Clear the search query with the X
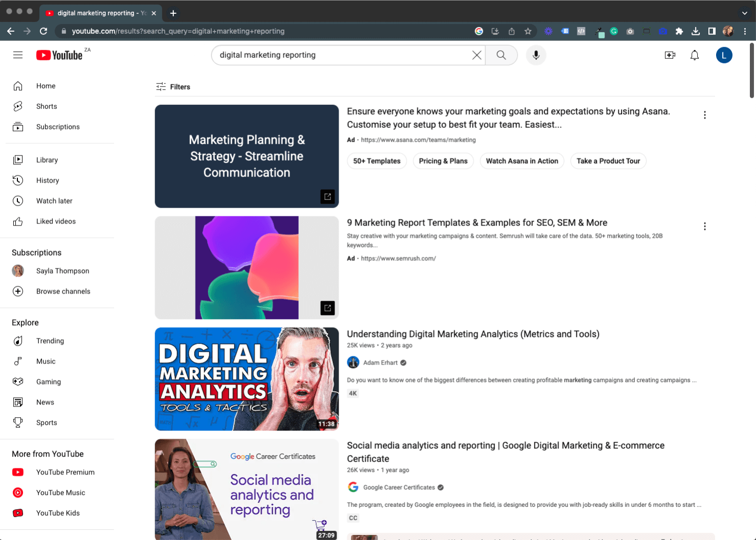This screenshot has width=756, height=540. tap(477, 55)
